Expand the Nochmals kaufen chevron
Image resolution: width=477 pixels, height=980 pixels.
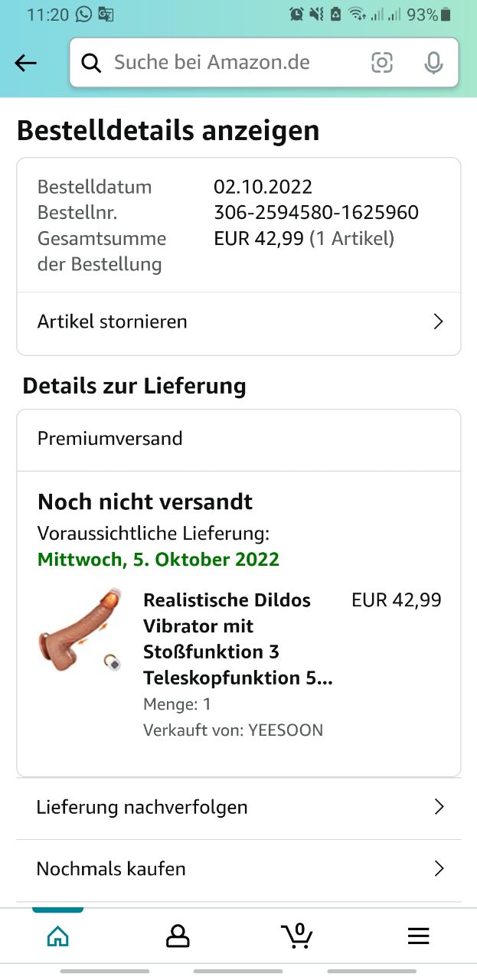(439, 869)
